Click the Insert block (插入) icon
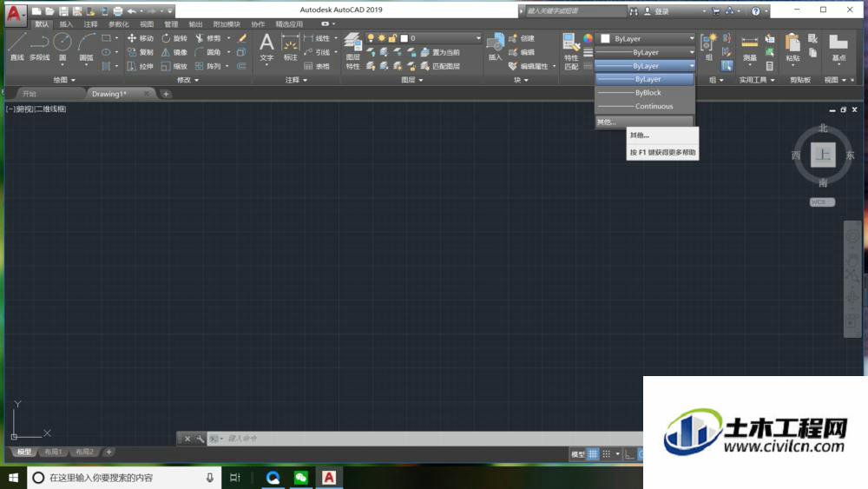The height and width of the screenshot is (489, 868). pos(495,47)
